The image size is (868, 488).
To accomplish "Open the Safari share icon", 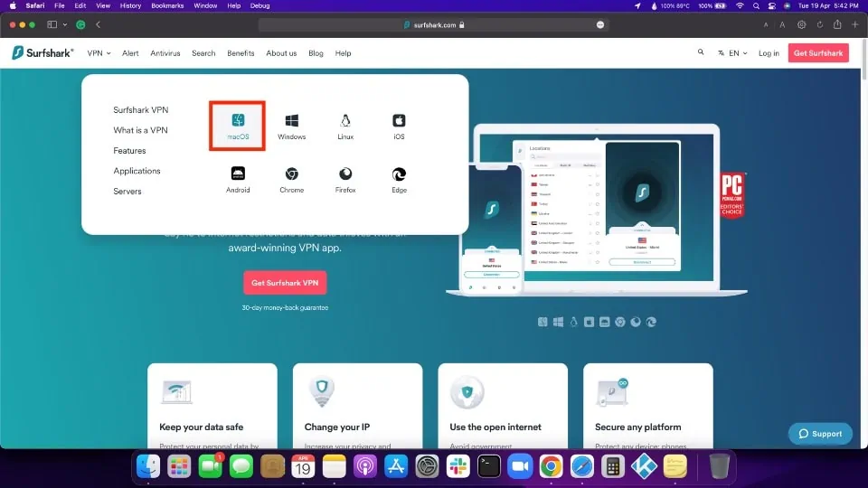I will tap(837, 24).
